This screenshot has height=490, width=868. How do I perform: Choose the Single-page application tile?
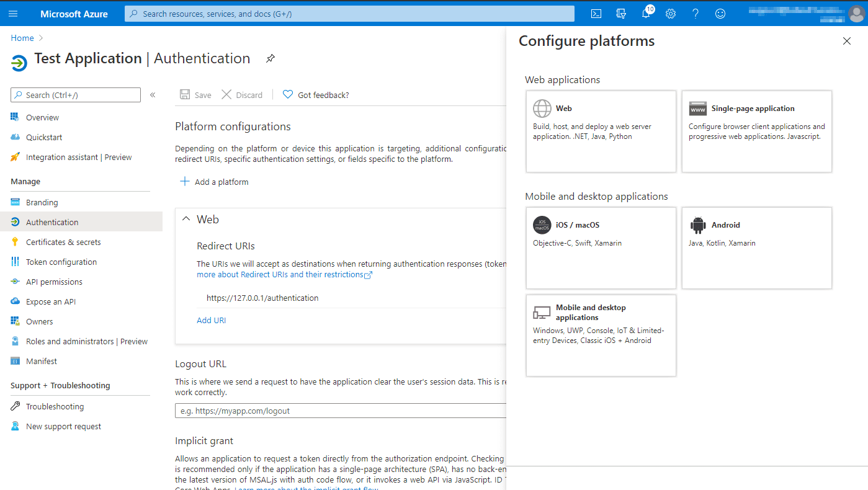[x=757, y=131]
